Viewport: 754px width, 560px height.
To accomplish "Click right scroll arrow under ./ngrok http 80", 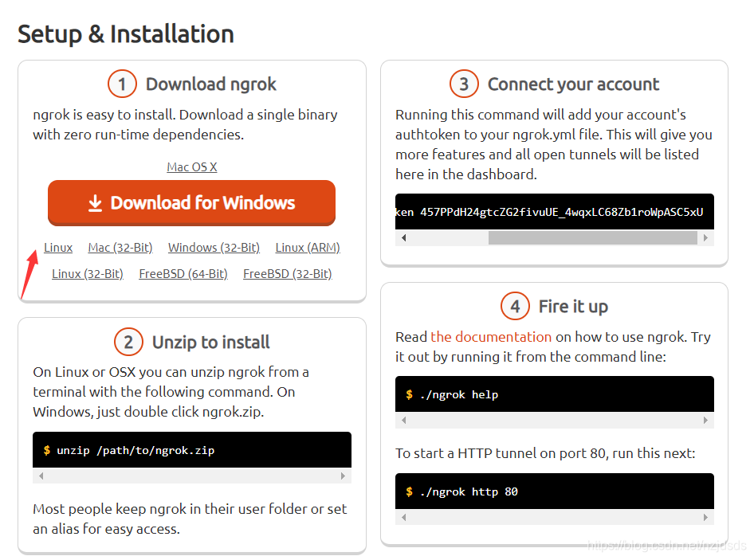I will pyautogui.click(x=705, y=517).
